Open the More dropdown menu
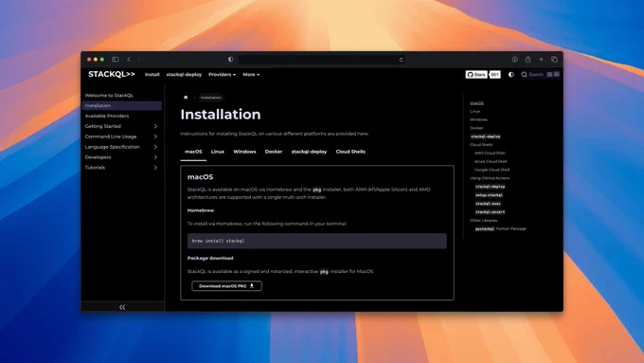Viewport: 644px width, 363px height. click(251, 75)
